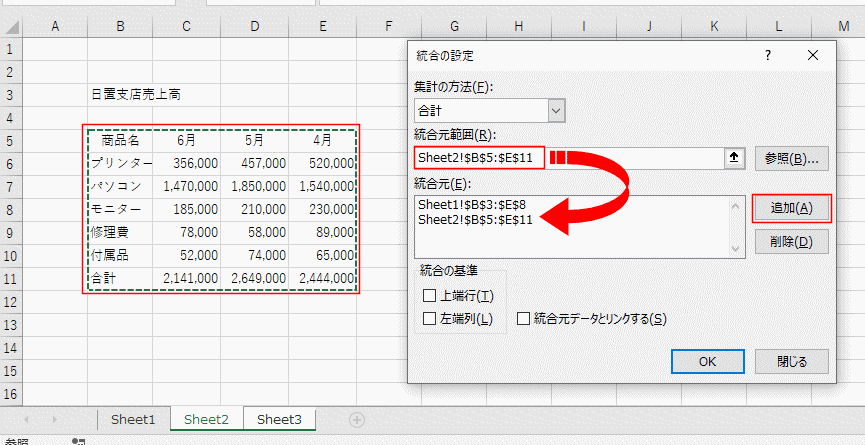The width and height of the screenshot is (865, 445).
Task: Enable the 上端行 checkbox
Action: [430, 296]
